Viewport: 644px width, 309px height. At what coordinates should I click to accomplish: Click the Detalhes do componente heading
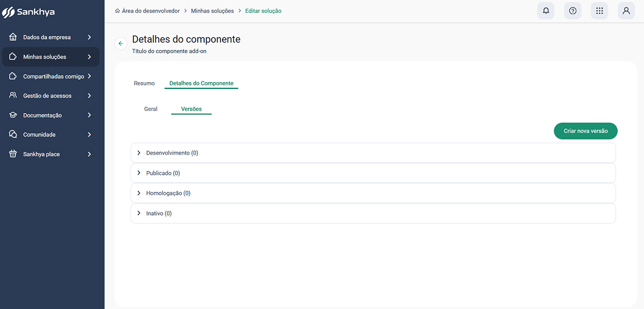(x=186, y=40)
